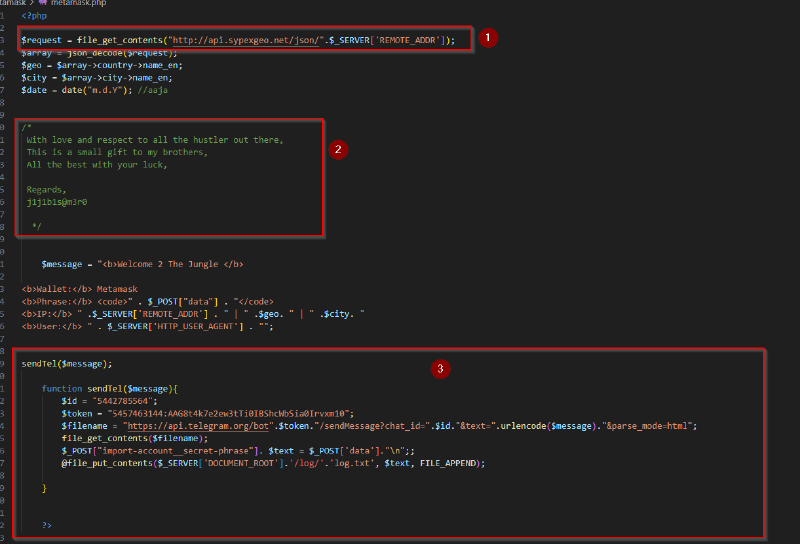The height and width of the screenshot is (544, 800).
Task: Open the api.telegram.org/bot URL link
Action: click(x=198, y=426)
